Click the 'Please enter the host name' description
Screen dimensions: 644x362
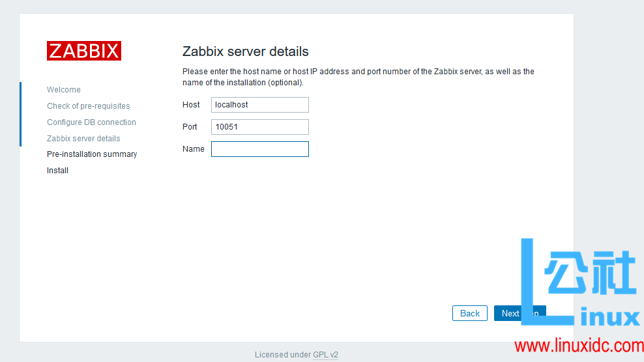[x=358, y=77]
